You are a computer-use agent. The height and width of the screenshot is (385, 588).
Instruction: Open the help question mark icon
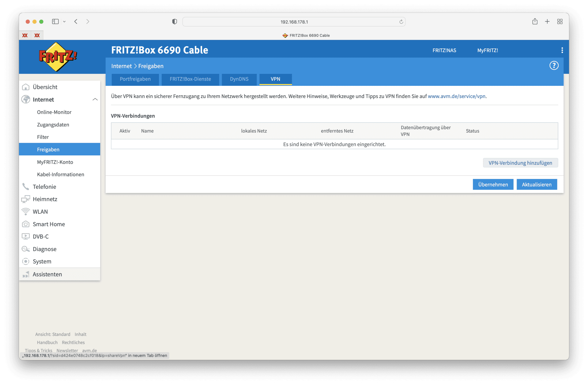point(554,66)
